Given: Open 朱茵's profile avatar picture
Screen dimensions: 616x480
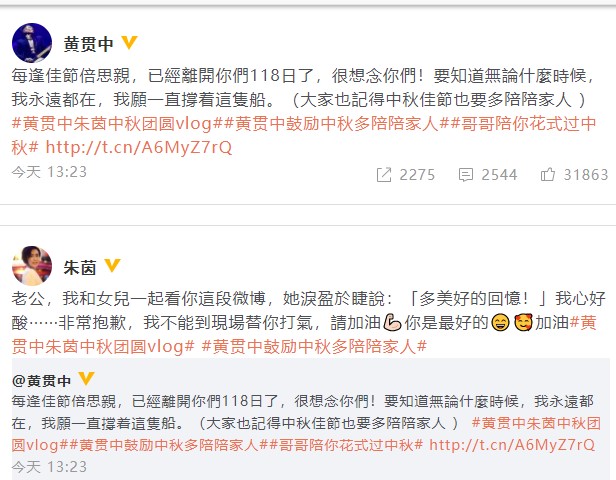Looking at the screenshot, I should coord(32,266).
